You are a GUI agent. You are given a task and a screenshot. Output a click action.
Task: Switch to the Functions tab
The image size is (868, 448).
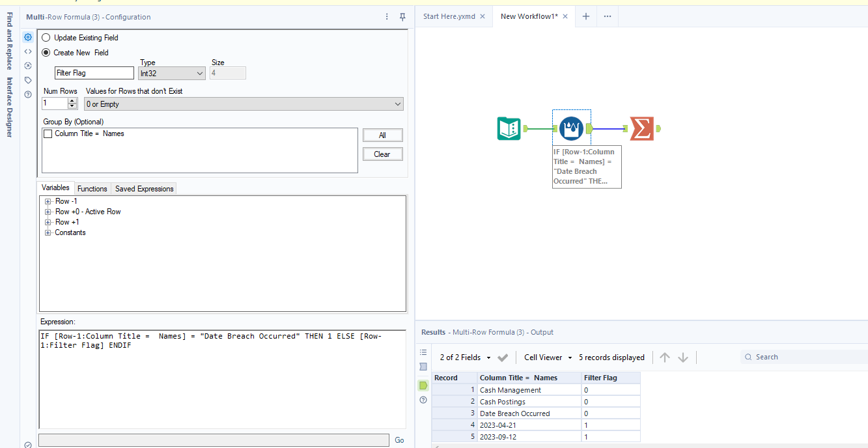point(92,188)
